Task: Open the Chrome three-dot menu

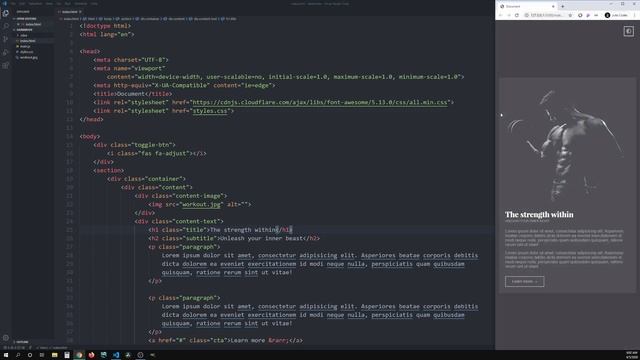Action: 635,15
